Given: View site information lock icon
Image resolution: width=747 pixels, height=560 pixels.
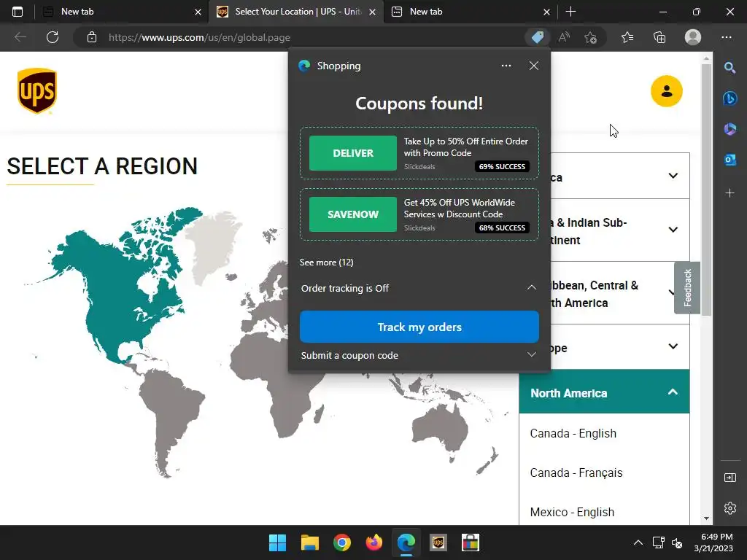Looking at the screenshot, I should coord(92,37).
